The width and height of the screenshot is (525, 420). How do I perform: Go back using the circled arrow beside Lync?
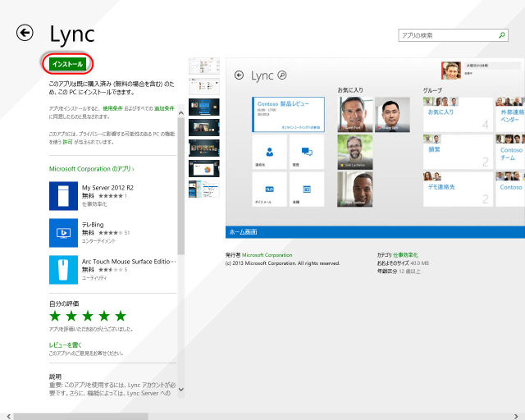click(25, 33)
